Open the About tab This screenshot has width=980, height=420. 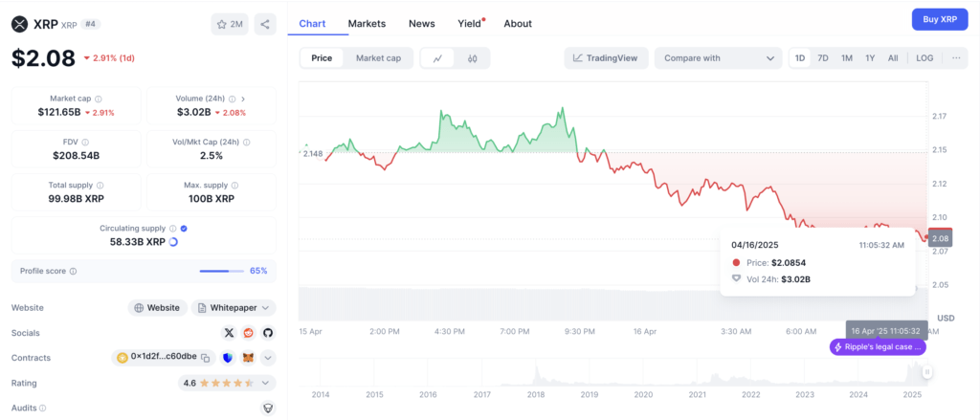pyautogui.click(x=518, y=24)
